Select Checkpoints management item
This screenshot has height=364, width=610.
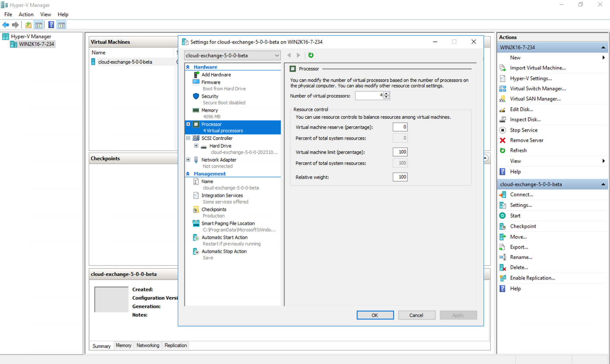pos(214,209)
